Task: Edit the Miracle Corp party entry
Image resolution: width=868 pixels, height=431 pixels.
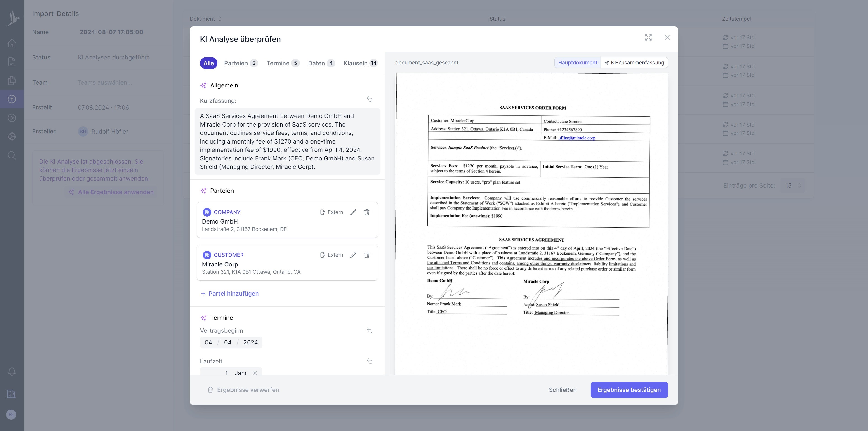Action: point(353,255)
